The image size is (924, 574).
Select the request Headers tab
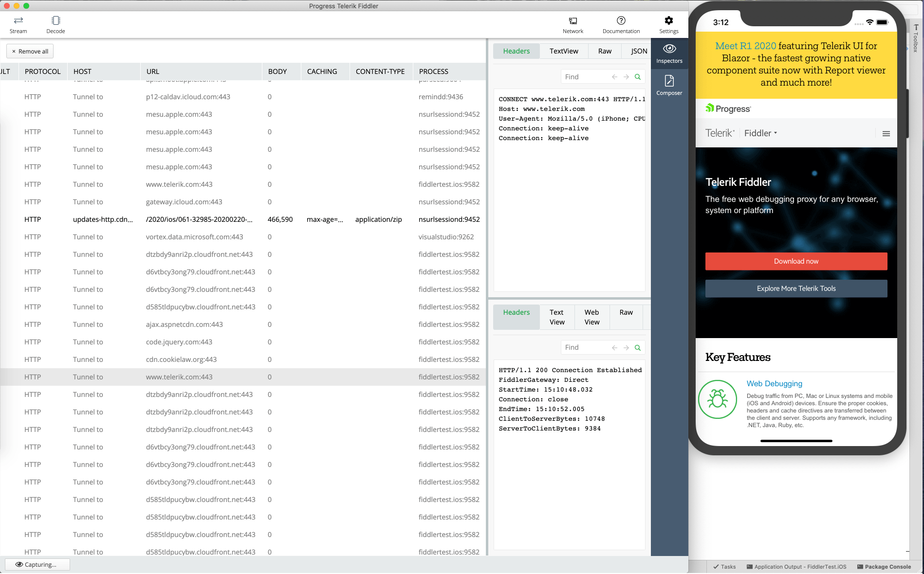[516, 51]
